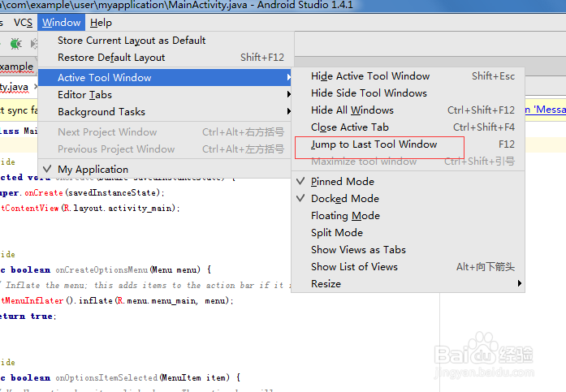Click 'onCreateOptionsMenu' method name
The width and height of the screenshot is (566, 392).
[x=102, y=269]
